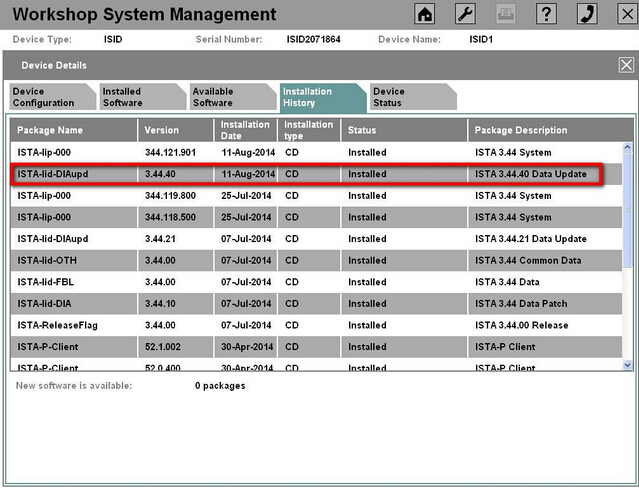Click the Version column header
The image size is (639, 488).
coord(176,130)
